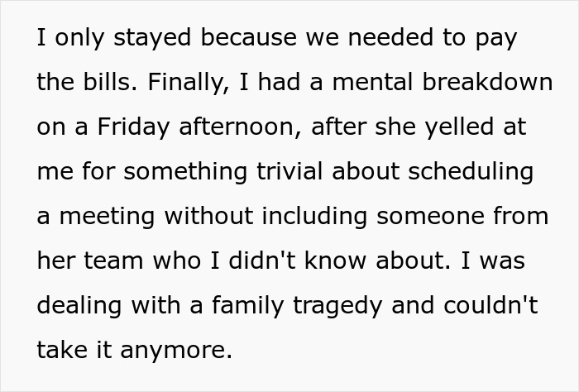Click on the word "Finally"
The height and width of the screenshot is (392, 579).
(x=189, y=83)
